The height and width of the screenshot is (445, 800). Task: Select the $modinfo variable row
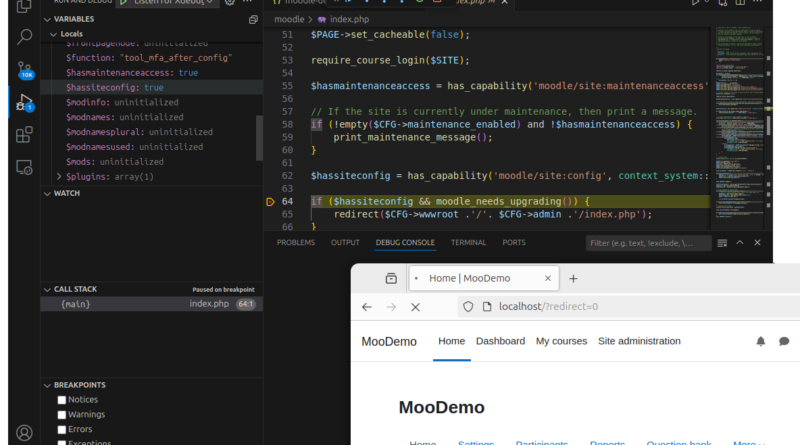152,102
